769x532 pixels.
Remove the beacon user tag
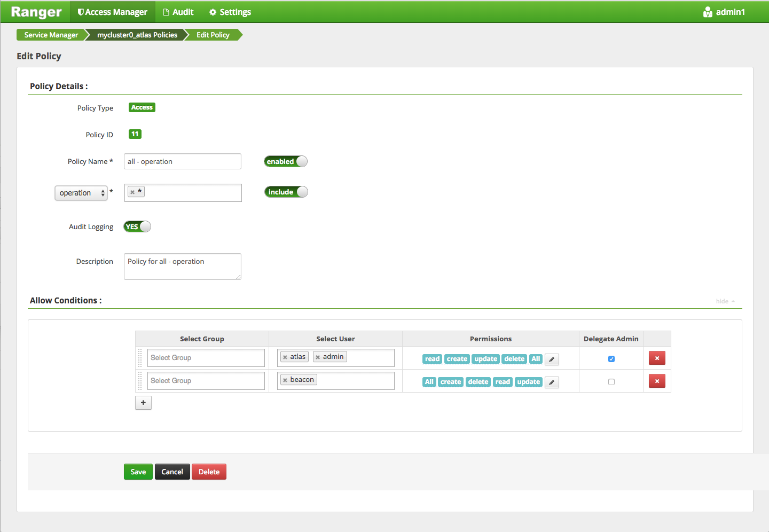[285, 380]
